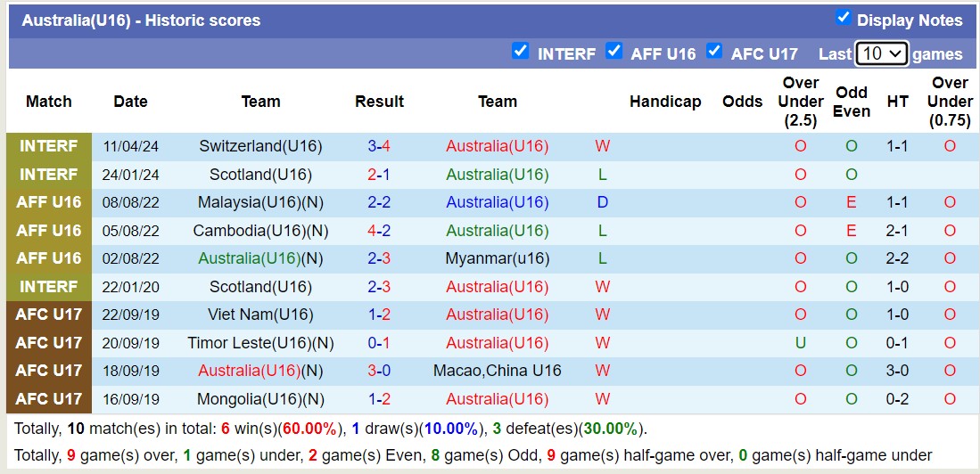Uncheck the INTERF filter checkbox
The height and width of the screenshot is (474, 980).
521,52
